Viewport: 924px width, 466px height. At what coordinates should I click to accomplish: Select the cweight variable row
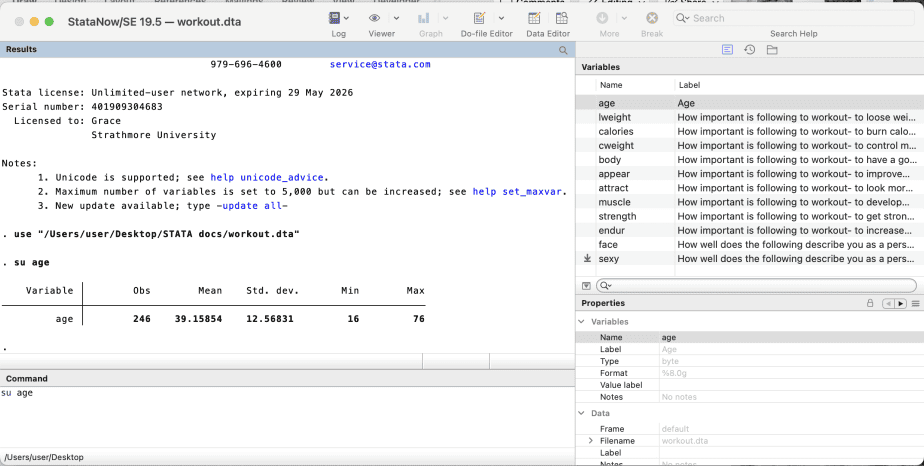click(x=750, y=146)
